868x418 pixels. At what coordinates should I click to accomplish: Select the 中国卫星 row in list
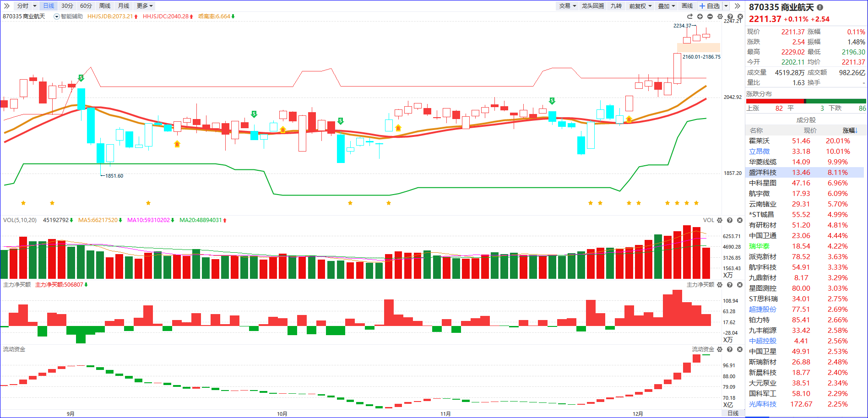(805, 352)
